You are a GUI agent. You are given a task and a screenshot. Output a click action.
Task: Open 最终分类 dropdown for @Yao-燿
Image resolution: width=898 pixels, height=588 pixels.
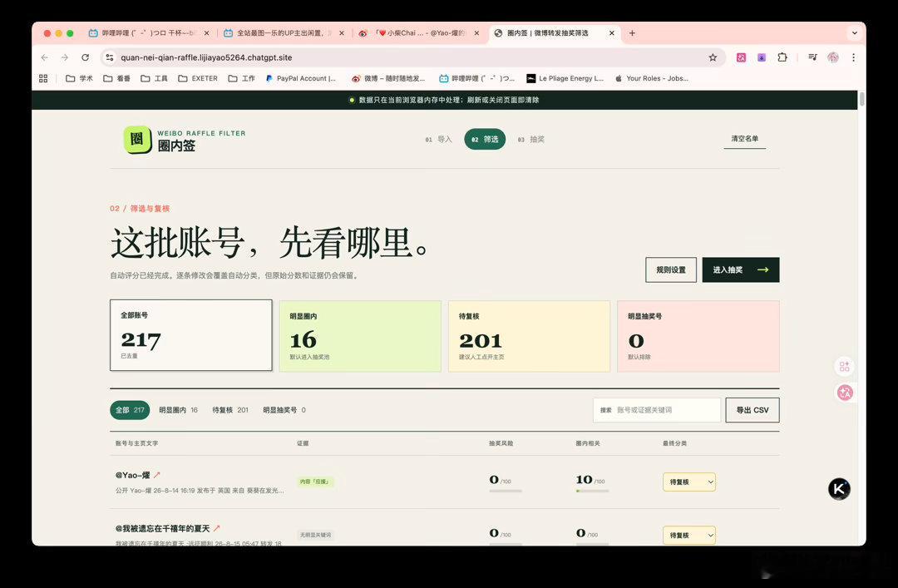pos(689,482)
